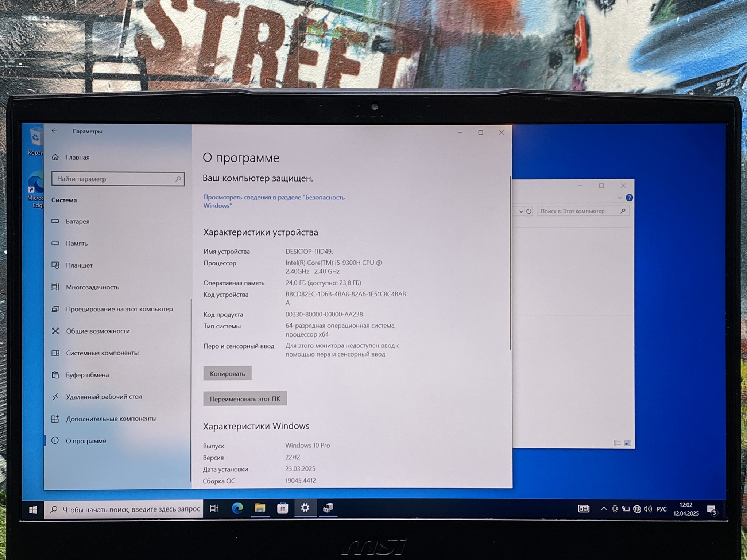This screenshot has height=560, width=747.
Task: Open the Главная home page
Action: pos(77,157)
